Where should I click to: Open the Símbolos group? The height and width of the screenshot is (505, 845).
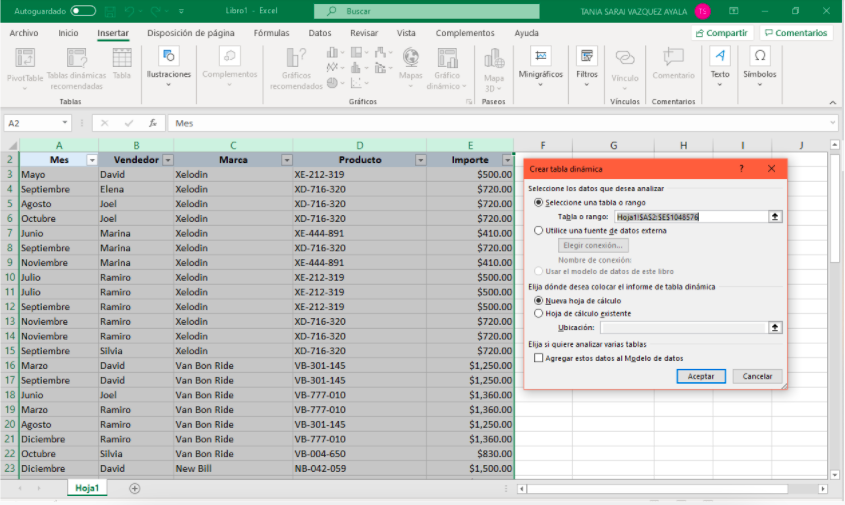tap(760, 67)
